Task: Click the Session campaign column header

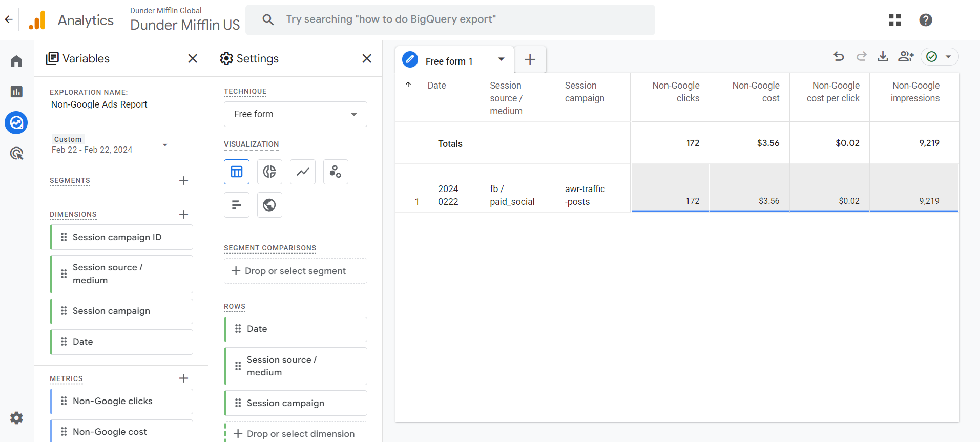Action: click(585, 92)
